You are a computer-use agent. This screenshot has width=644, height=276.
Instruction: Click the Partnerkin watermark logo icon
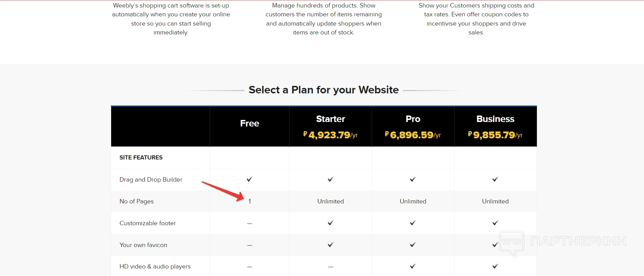(512, 243)
